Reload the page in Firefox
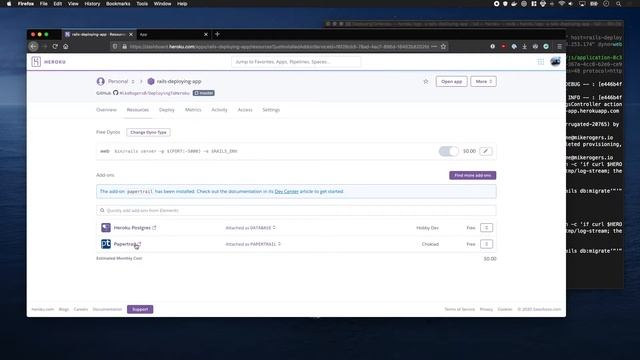 click(x=55, y=47)
